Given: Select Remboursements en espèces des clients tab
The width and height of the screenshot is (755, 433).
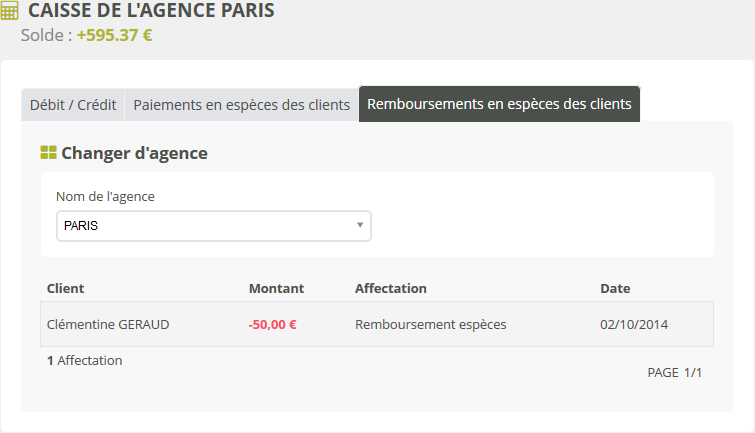Looking at the screenshot, I should click(499, 104).
